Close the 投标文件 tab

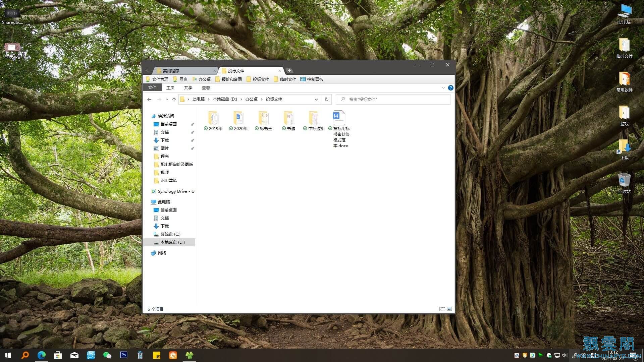coord(279,71)
